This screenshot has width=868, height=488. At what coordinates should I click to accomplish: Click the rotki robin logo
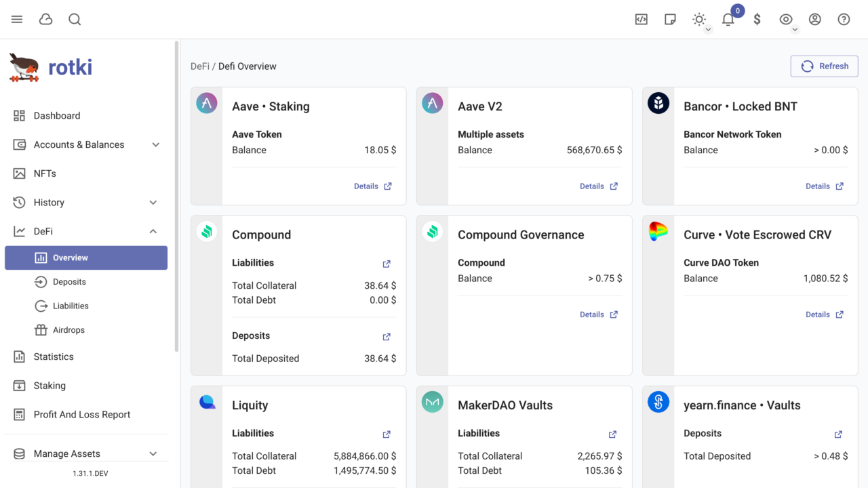point(24,67)
